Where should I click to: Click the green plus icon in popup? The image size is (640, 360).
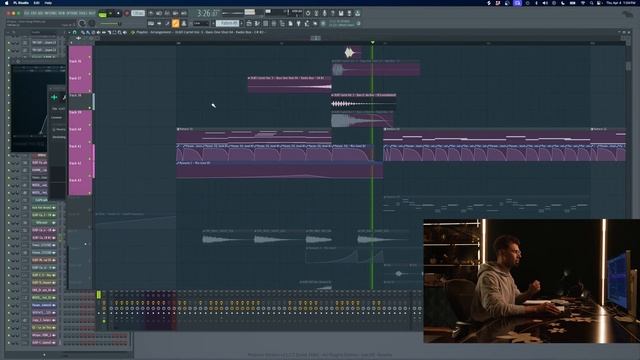[x=54, y=97]
